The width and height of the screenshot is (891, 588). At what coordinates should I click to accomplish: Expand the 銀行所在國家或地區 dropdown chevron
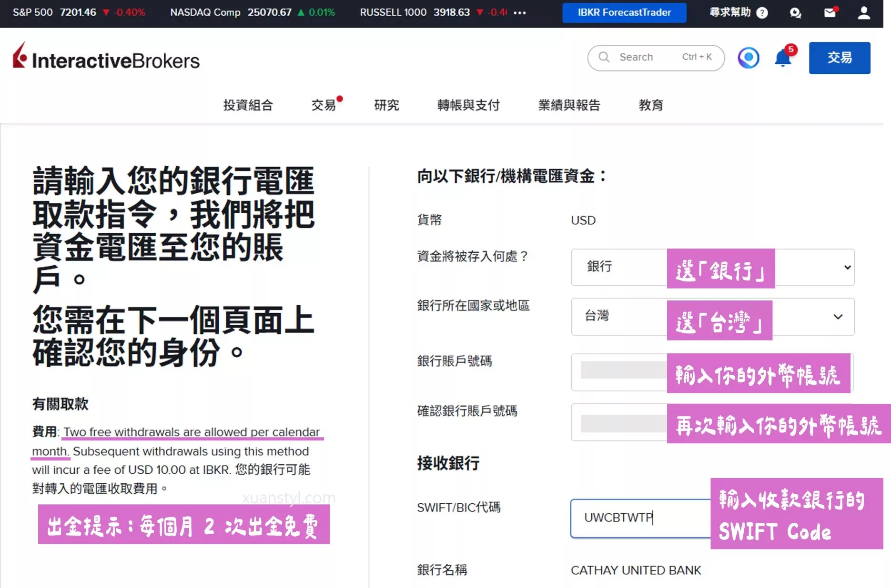pos(838,317)
